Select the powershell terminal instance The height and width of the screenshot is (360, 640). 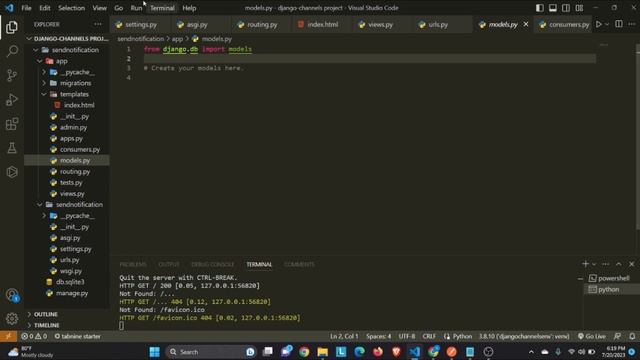(612, 278)
